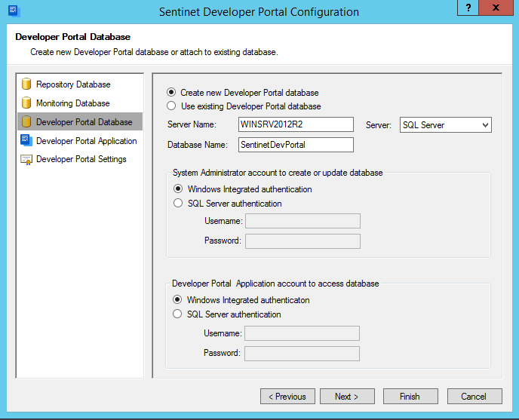This screenshot has height=420, width=519.
Task: Click the Finish button
Action: [x=410, y=396]
